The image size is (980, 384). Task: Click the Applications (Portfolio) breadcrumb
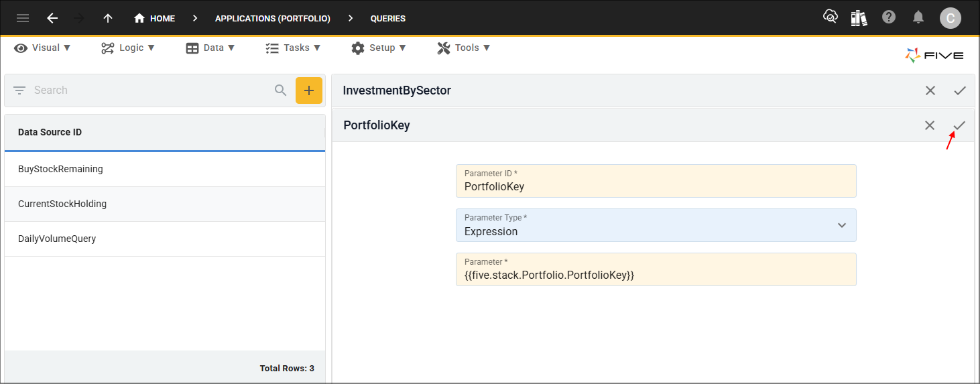272,18
